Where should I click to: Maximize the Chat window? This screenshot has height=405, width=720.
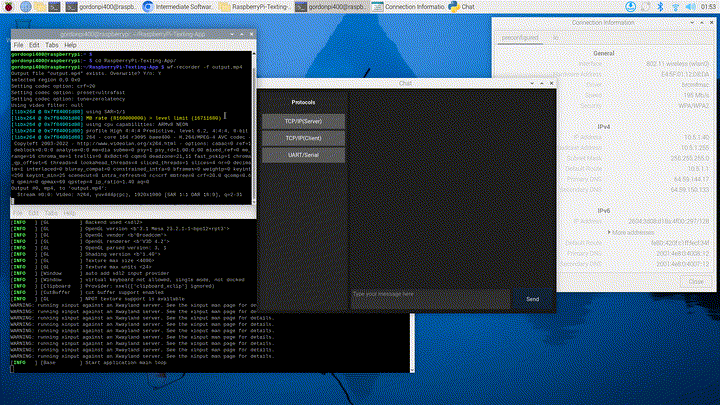click(542, 84)
